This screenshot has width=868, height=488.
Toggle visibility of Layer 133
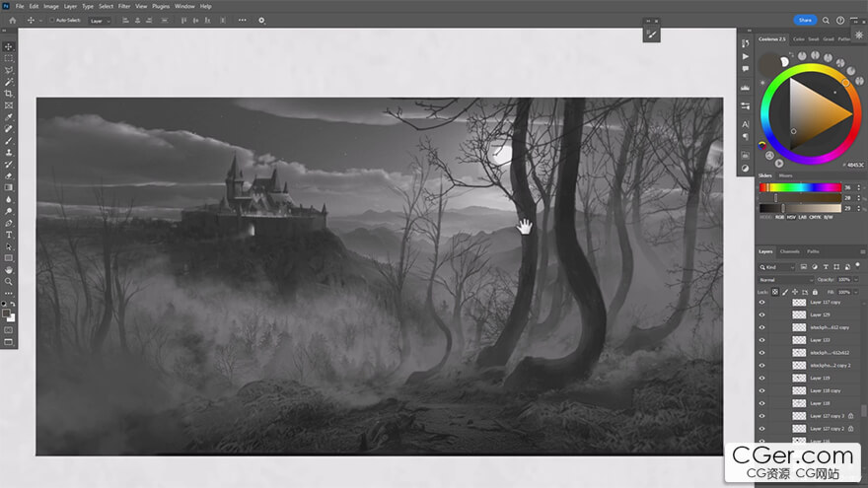pyautogui.click(x=761, y=340)
